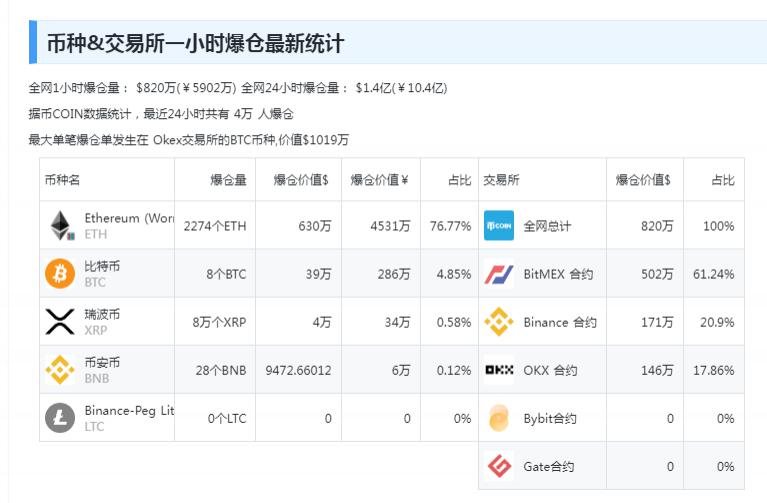Screen dimensions: 767x503
Task: Click the Binance exchange logo icon
Action: point(499,322)
